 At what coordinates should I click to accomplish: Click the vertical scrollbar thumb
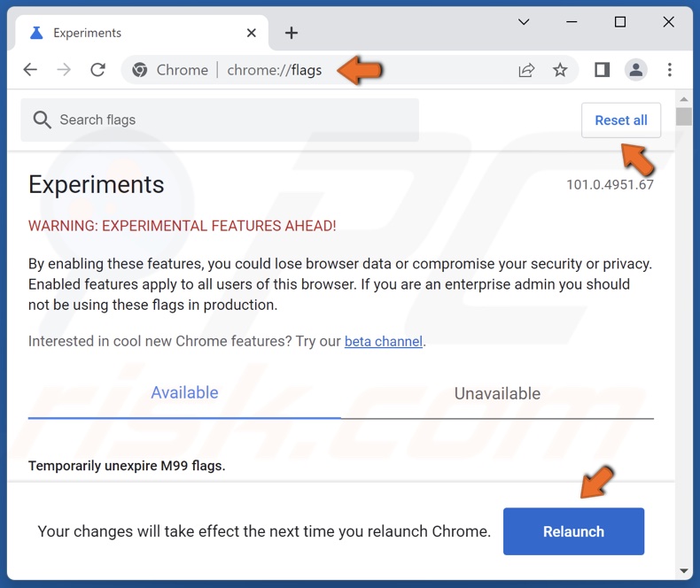point(683,117)
